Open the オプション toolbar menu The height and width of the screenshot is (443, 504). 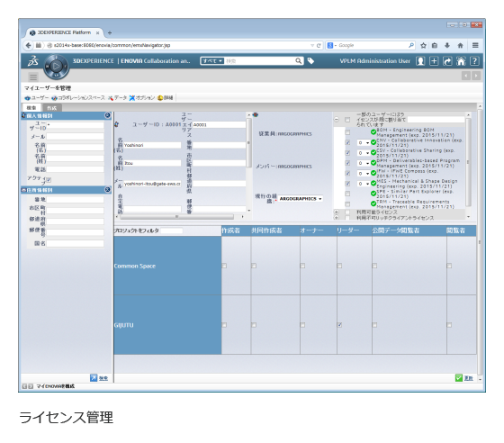(142, 98)
